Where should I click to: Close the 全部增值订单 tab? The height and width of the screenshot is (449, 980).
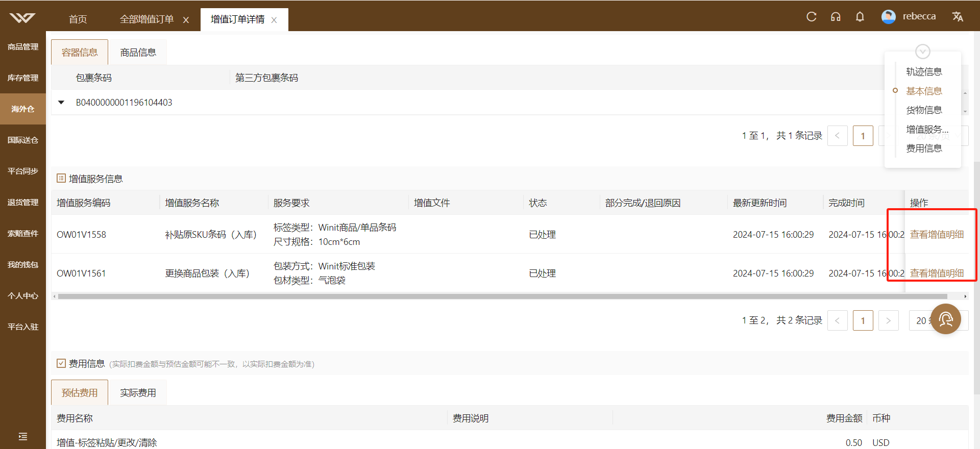(x=186, y=20)
